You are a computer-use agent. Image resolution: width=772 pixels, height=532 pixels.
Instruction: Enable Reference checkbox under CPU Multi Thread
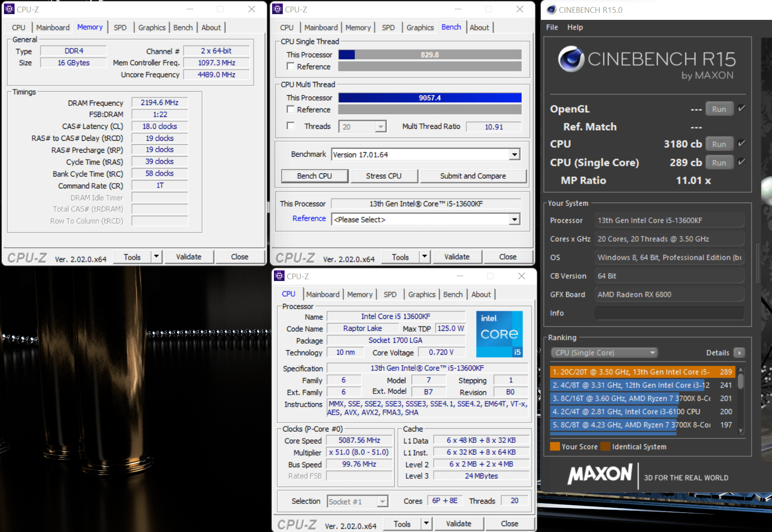(x=290, y=109)
